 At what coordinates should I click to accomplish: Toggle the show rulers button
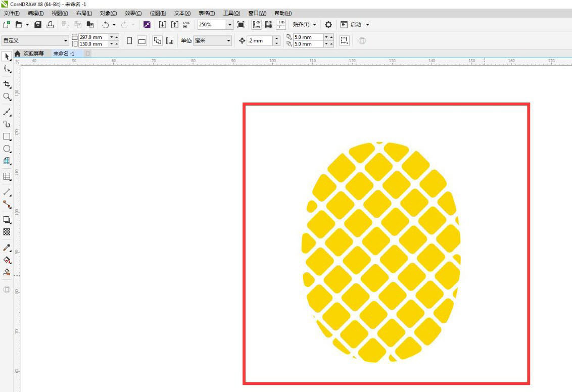click(256, 24)
